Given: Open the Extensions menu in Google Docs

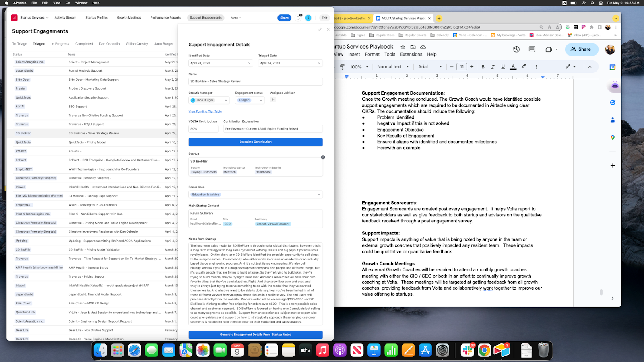Looking at the screenshot, I should (411, 54).
